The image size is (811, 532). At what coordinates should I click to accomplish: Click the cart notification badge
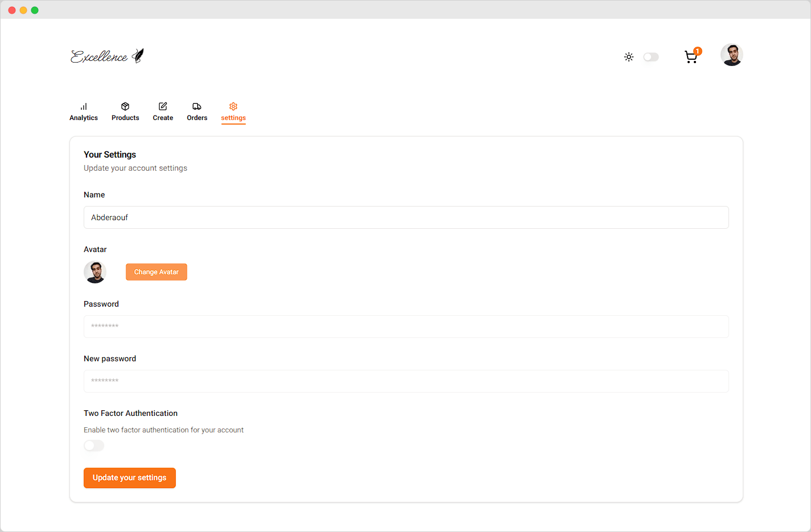coord(698,51)
